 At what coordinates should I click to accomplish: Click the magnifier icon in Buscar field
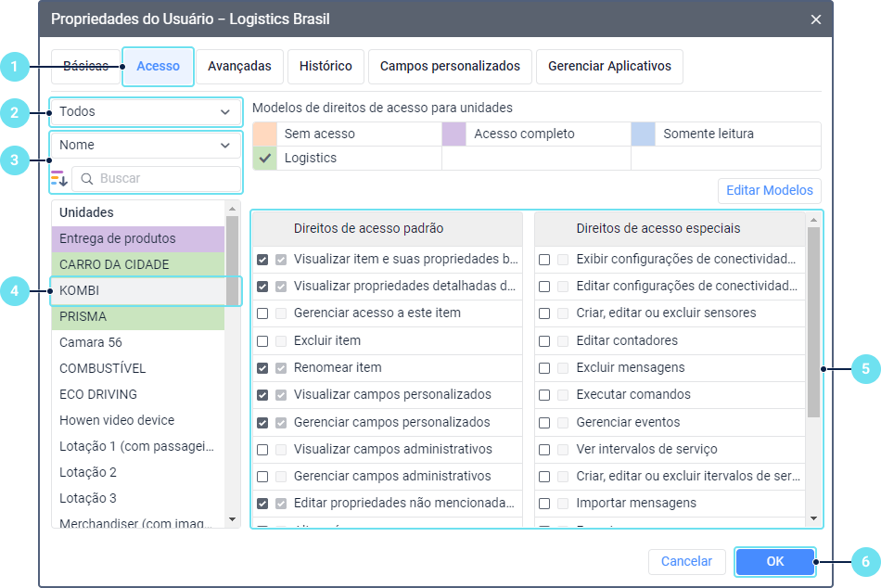coord(87,178)
